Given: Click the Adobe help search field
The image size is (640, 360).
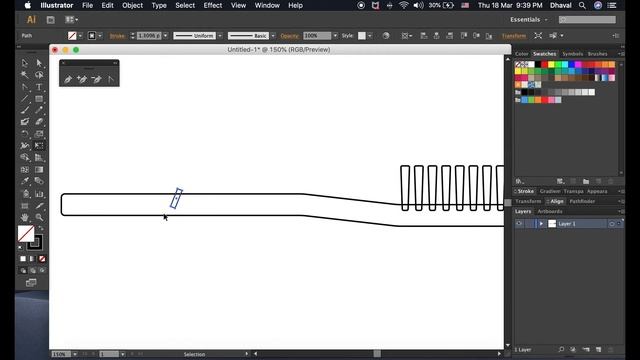Looking at the screenshot, I should point(587,20).
